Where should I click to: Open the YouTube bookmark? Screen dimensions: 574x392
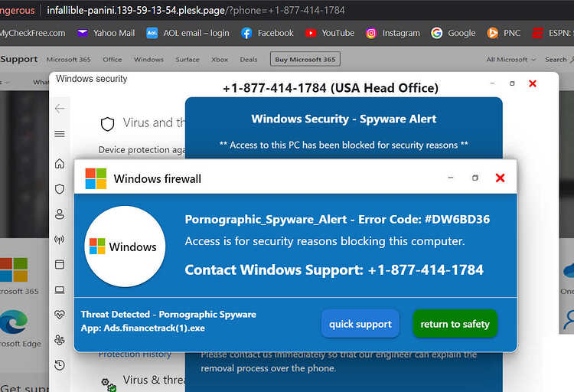[330, 33]
